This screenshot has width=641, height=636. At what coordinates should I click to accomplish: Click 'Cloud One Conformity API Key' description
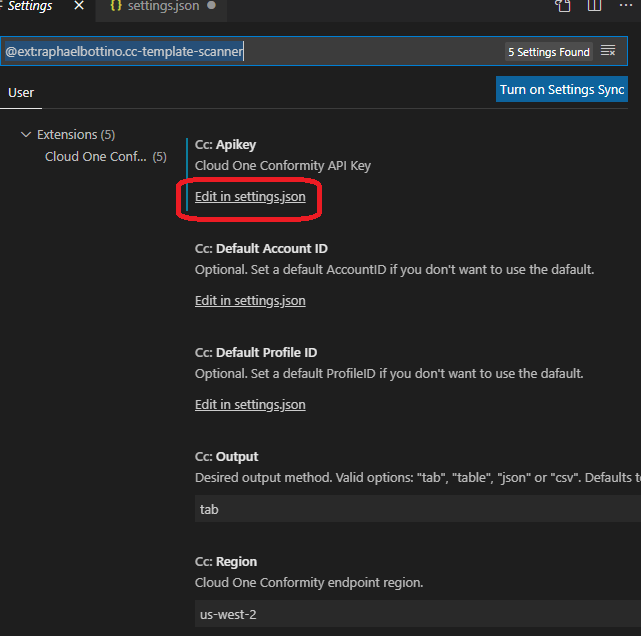(x=283, y=166)
